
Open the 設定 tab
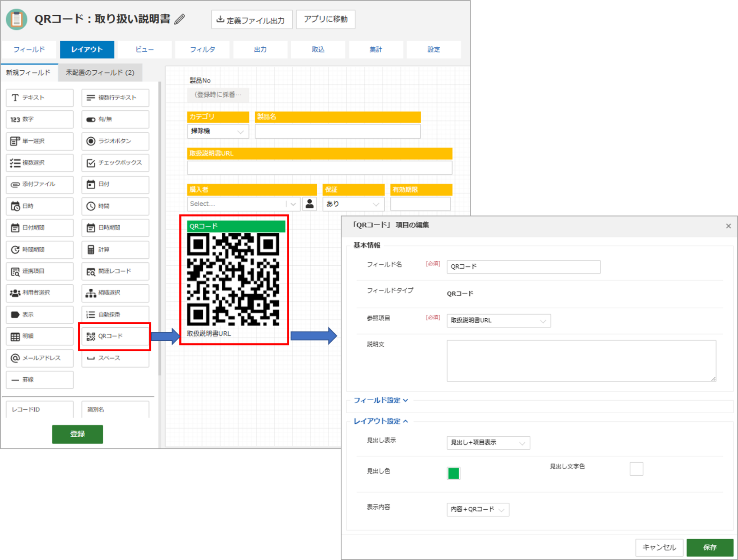(433, 49)
